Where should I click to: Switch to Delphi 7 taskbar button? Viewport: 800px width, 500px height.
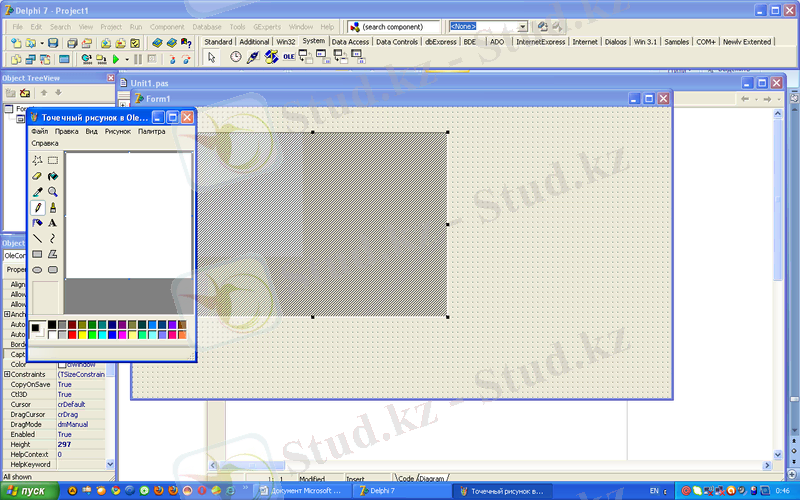coord(403,491)
